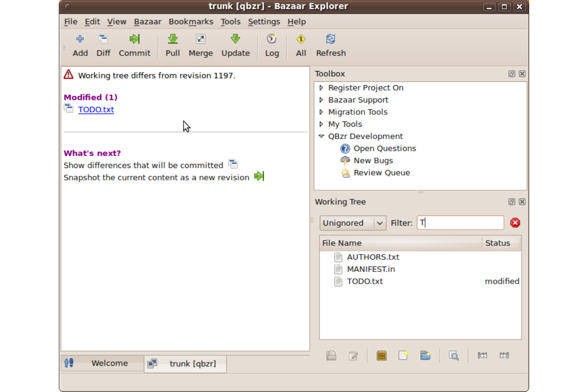Click the New Bugs icon under QBzr Development
This screenshot has height=392, width=588.
[x=345, y=160]
